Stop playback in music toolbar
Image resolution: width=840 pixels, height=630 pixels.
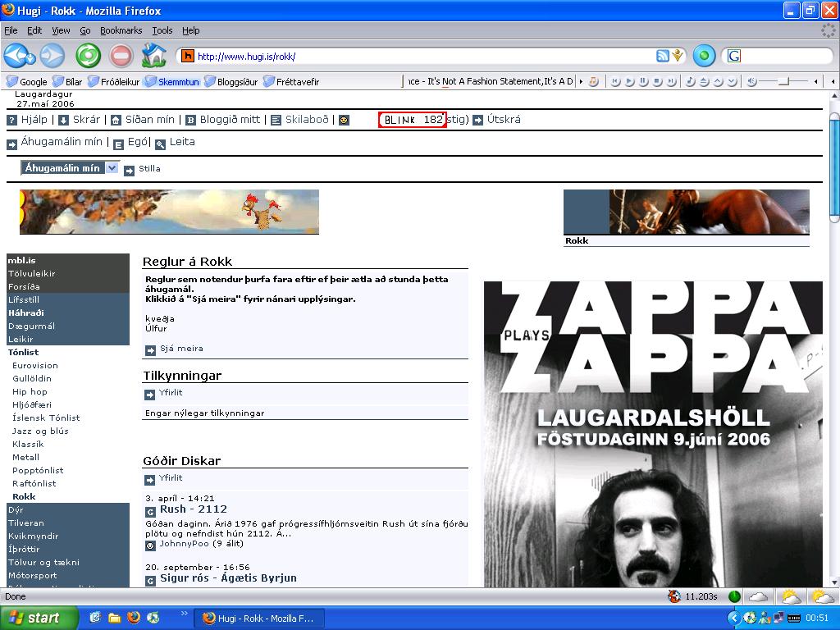658,81
